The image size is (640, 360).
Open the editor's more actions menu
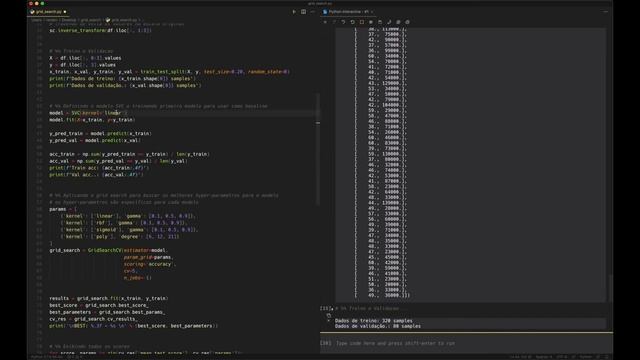coord(313,12)
